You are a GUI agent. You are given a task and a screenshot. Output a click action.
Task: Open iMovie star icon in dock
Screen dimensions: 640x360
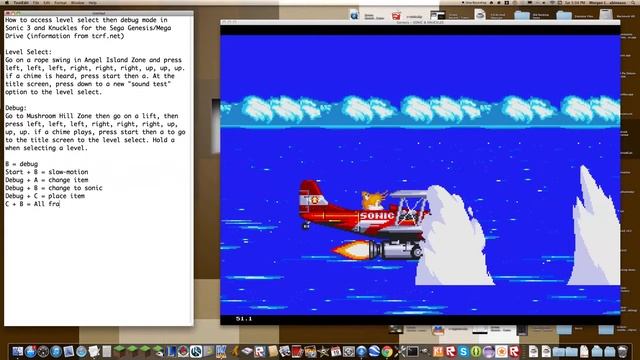point(324,351)
